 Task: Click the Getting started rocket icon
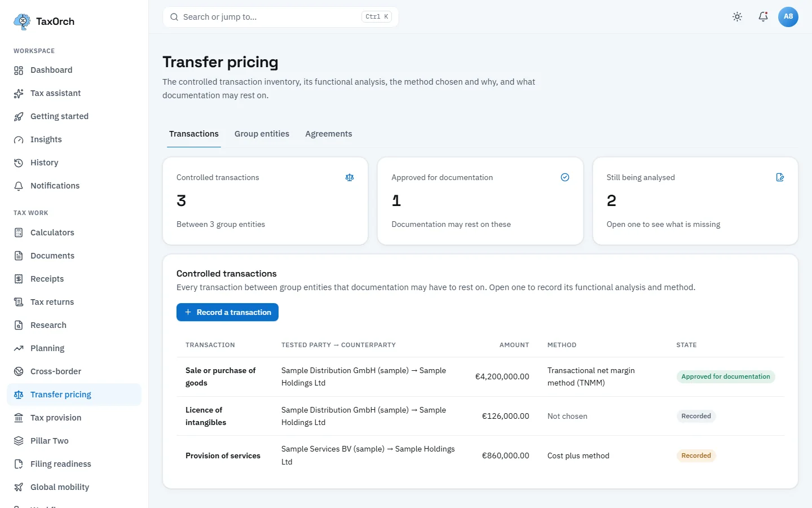tap(19, 117)
